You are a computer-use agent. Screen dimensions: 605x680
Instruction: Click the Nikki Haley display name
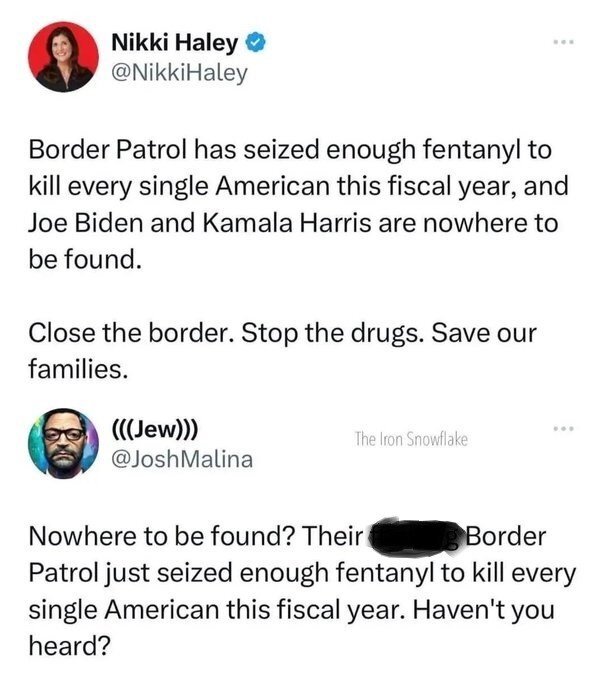pyautogui.click(x=175, y=42)
